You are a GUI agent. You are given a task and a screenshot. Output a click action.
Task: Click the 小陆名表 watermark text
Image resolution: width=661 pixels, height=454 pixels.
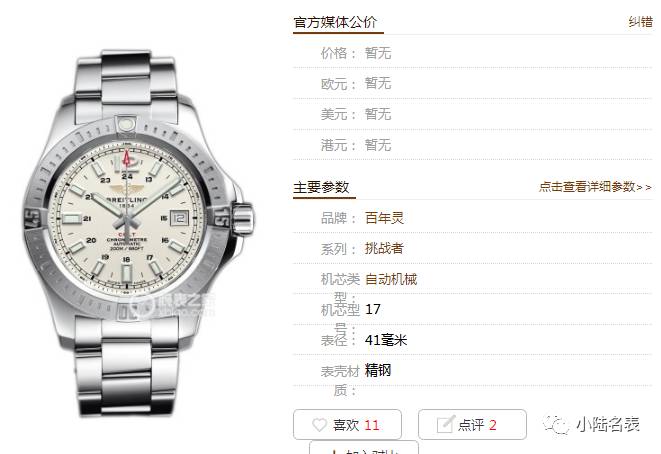pos(608,424)
